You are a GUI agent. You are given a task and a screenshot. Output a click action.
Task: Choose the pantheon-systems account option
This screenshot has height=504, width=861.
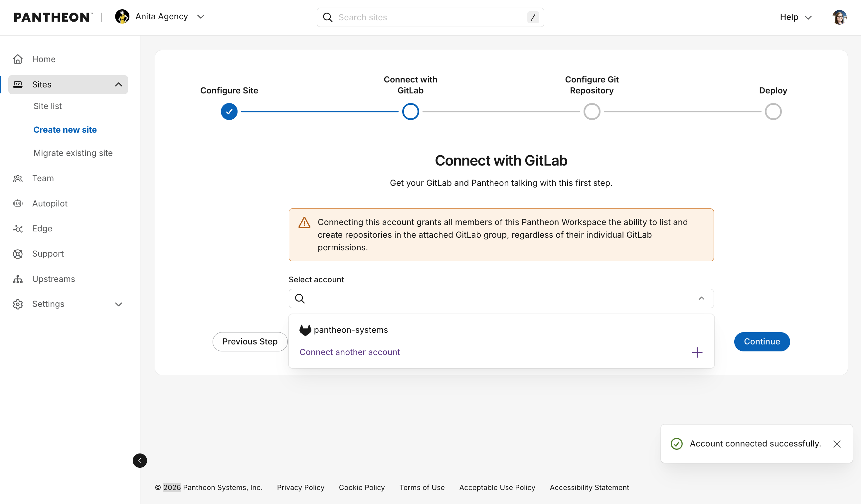(x=501, y=330)
